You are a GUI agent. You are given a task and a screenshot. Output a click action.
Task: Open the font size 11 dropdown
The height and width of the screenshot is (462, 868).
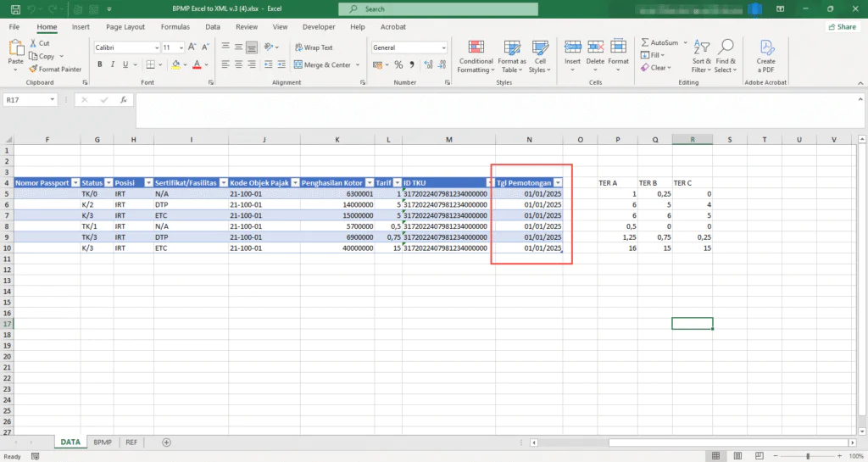pyautogui.click(x=181, y=48)
